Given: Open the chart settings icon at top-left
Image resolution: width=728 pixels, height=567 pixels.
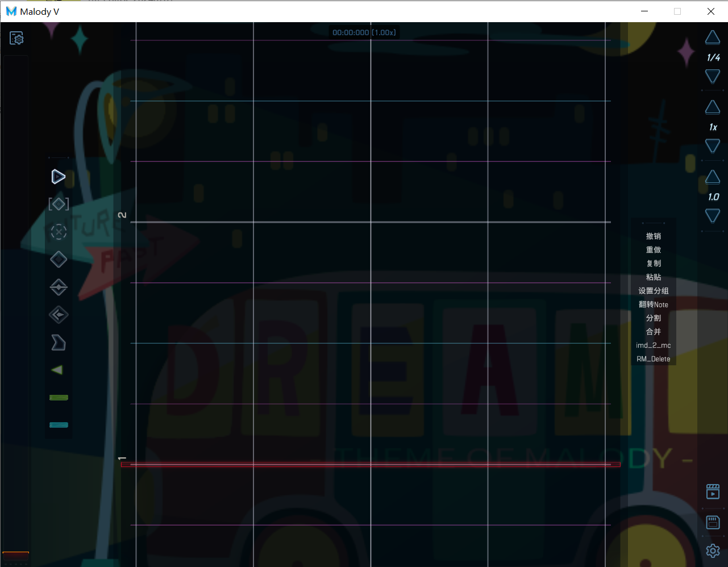Looking at the screenshot, I should tap(16, 38).
